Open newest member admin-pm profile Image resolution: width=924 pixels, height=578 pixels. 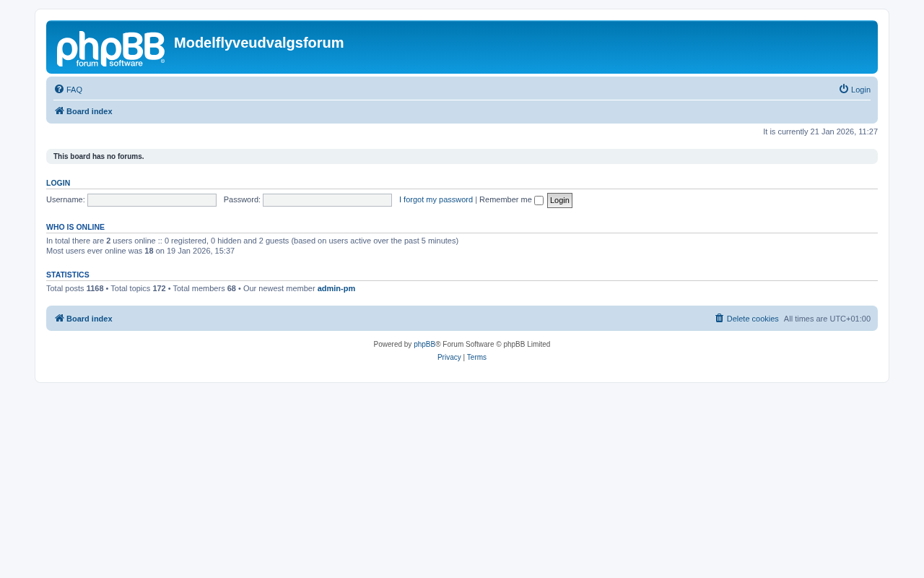(x=336, y=288)
